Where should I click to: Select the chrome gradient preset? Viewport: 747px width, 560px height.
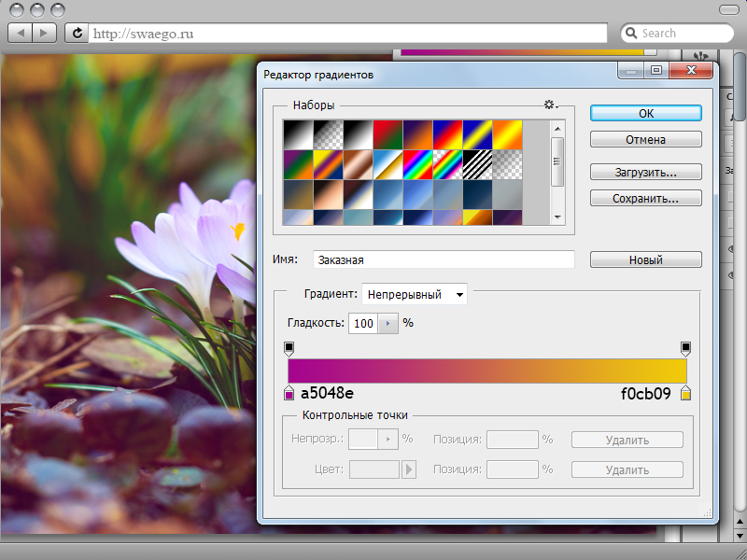[388, 165]
